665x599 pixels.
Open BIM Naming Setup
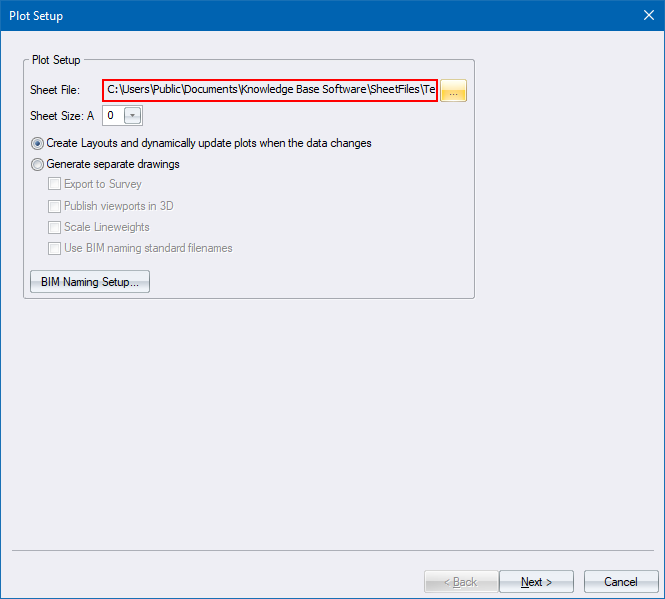click(x=90, y=282)
